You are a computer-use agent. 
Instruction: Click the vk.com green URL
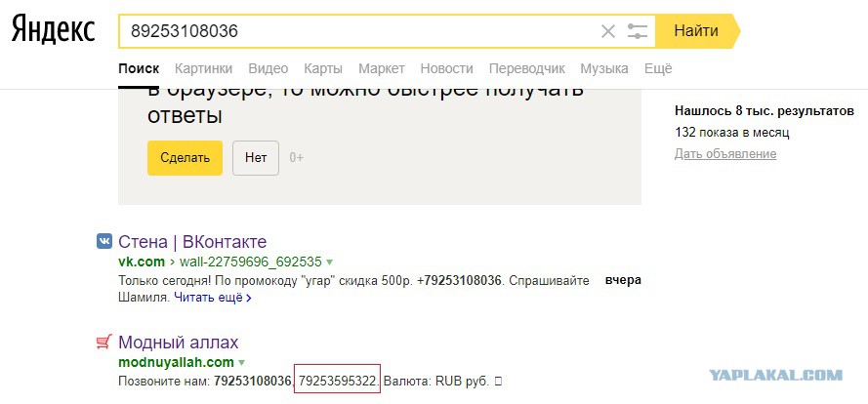pos(142,262)
